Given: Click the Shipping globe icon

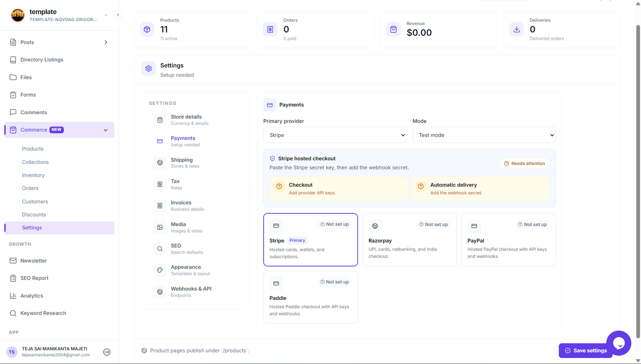Looking at the screenshot, I should [x=160, y=163].
